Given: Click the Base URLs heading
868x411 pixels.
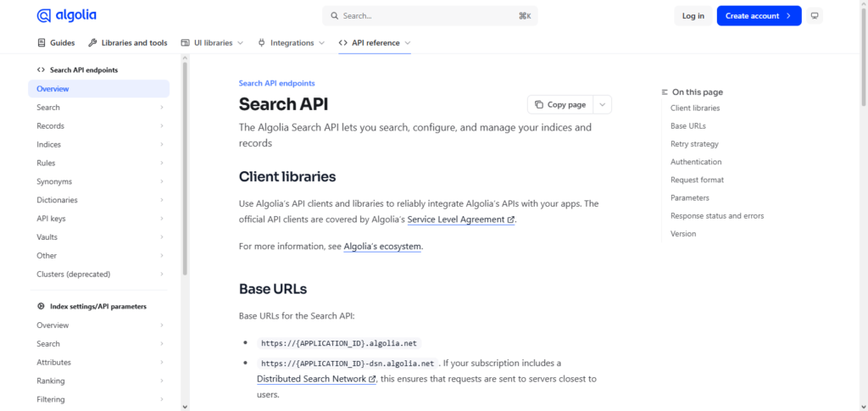Looking at the screenshot, I should tap(273, 289).
